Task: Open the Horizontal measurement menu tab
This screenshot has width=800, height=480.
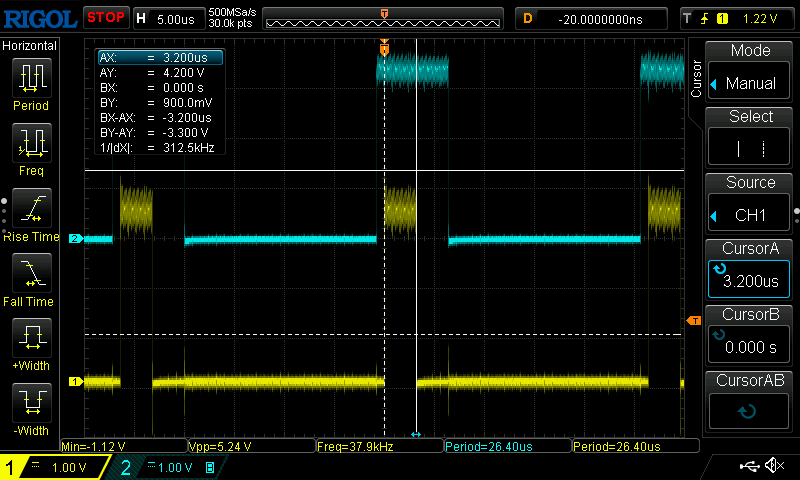Action: (x=30, y=46)
